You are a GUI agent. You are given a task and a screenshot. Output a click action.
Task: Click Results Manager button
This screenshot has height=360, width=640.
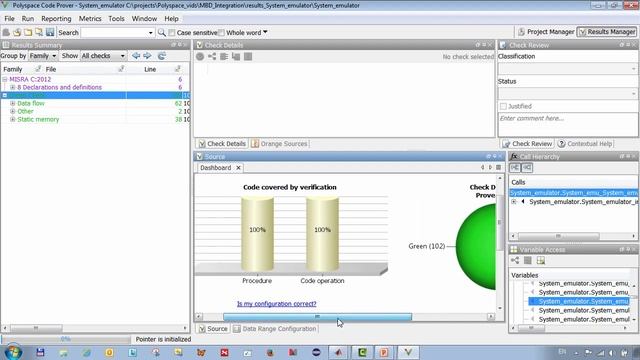(607, 32)
